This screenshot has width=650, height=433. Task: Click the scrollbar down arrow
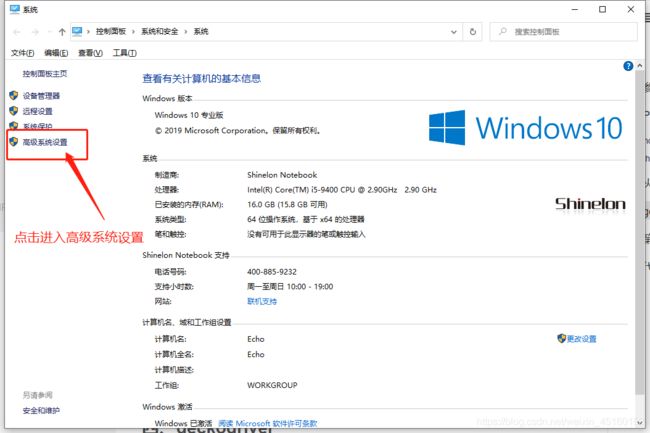[640, 423]
